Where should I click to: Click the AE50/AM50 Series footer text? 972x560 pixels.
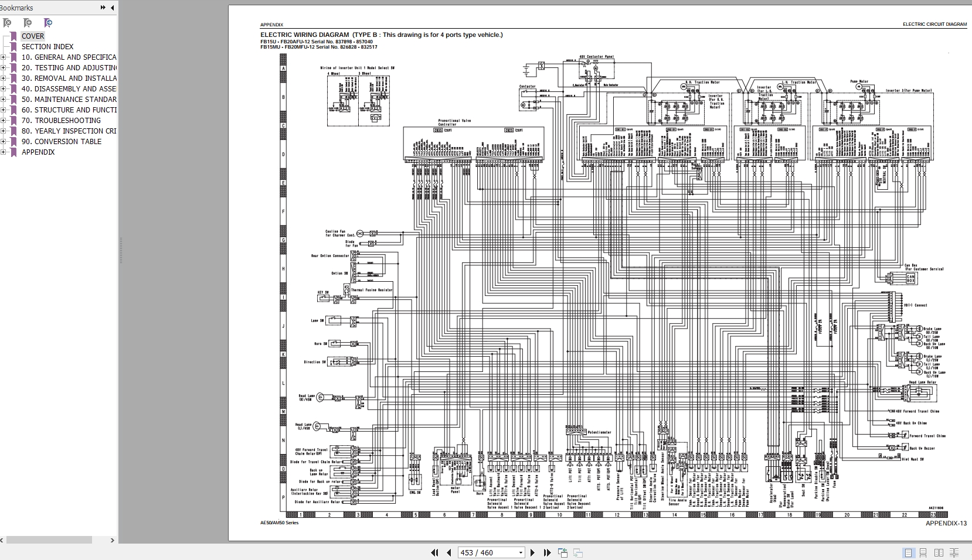click(279, 523)
